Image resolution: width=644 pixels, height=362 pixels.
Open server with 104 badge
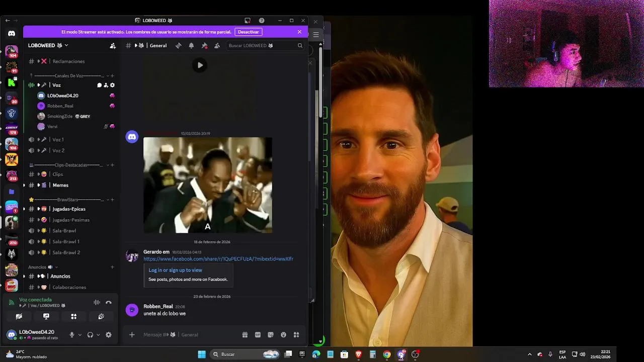pos(12,51)
